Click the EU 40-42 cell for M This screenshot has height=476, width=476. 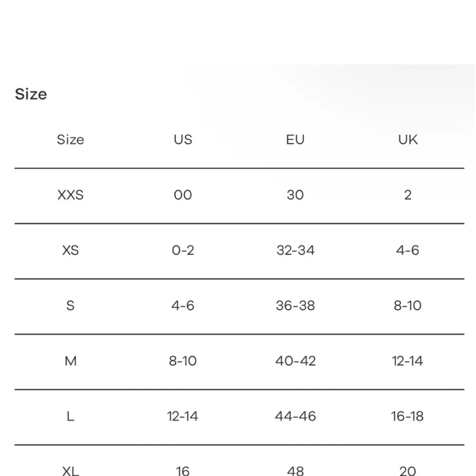pyautogui.click(x=295, y=361)
